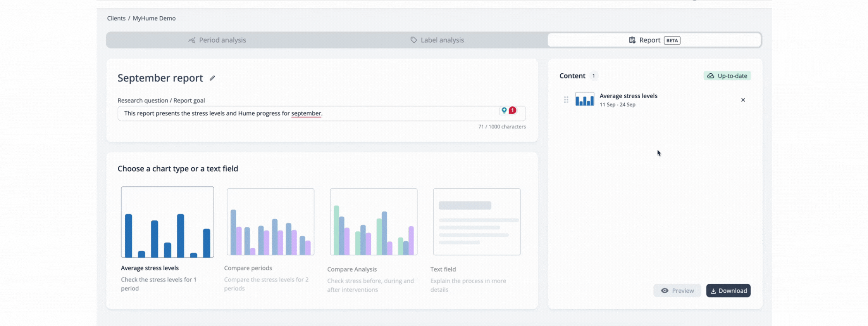This screenshot has height=326, width=868.
Task: Click the pencil icon beside September report
Action: coord(212,78)
